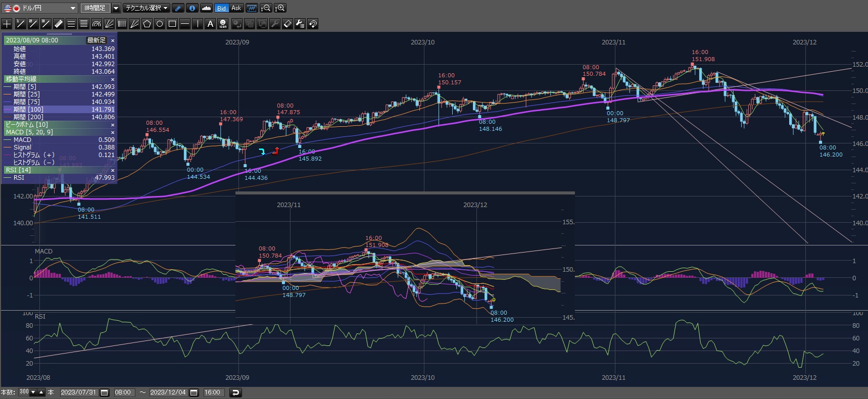Choose the pentagon shape tool
Viewport: 868px width, 399px height.
[x=147, y=24]
